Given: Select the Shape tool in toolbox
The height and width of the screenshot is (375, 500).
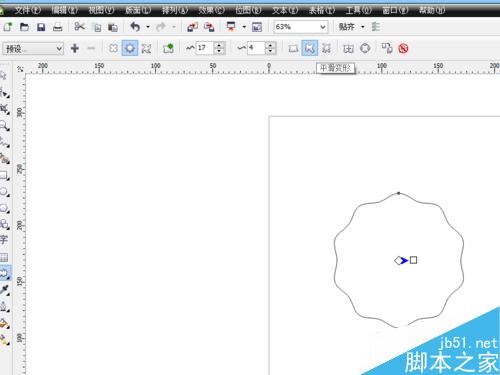Looking at the screenshot, I should coord(5,92).
